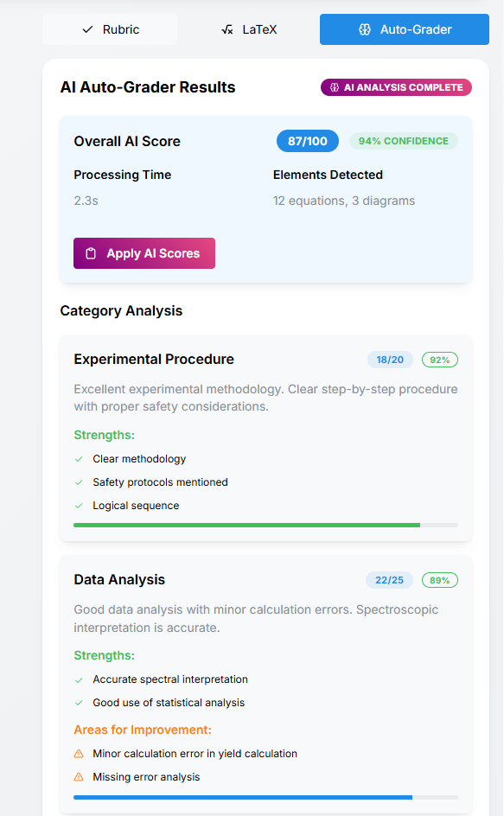Open the 87/100 Overall AI Score pill

[x=307, y=140]
